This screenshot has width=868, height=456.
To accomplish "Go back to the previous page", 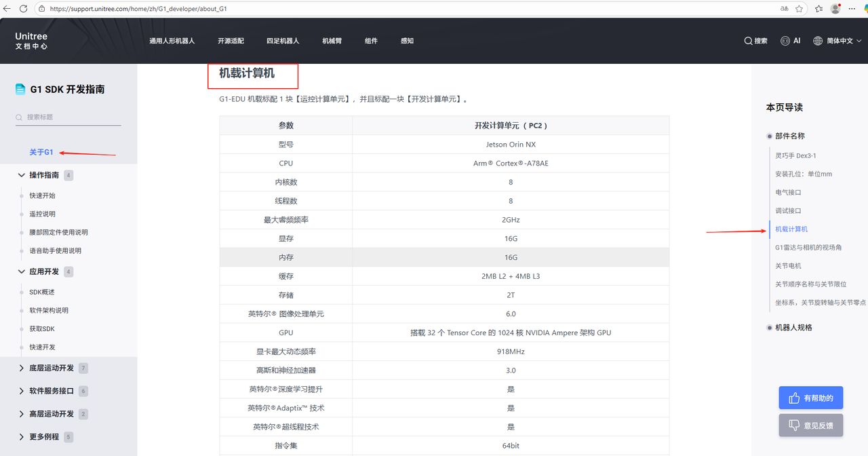I will [7, 9].
